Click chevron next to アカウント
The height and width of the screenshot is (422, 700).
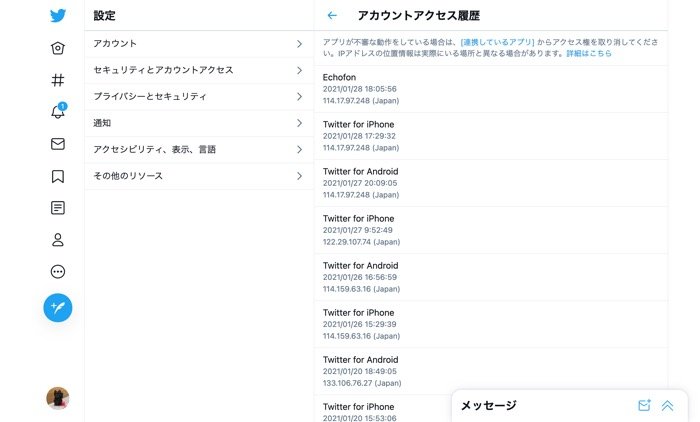tap(300, 44)
